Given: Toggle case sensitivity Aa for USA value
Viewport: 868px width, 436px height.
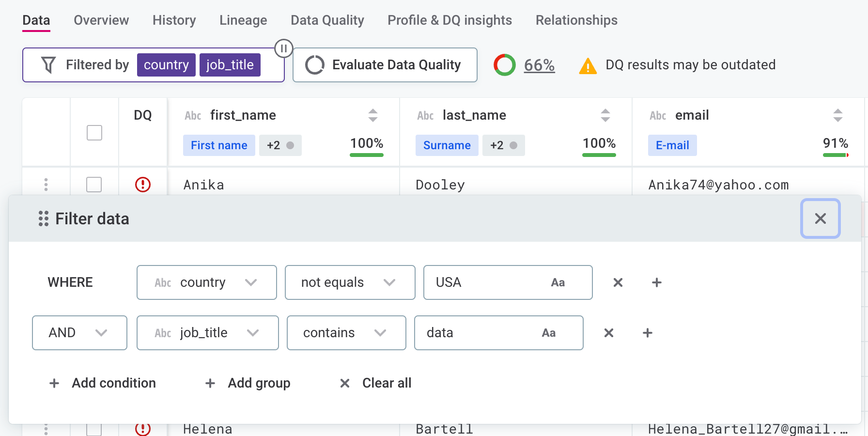Looking at the screenshot, I should (x=558, y=282).
